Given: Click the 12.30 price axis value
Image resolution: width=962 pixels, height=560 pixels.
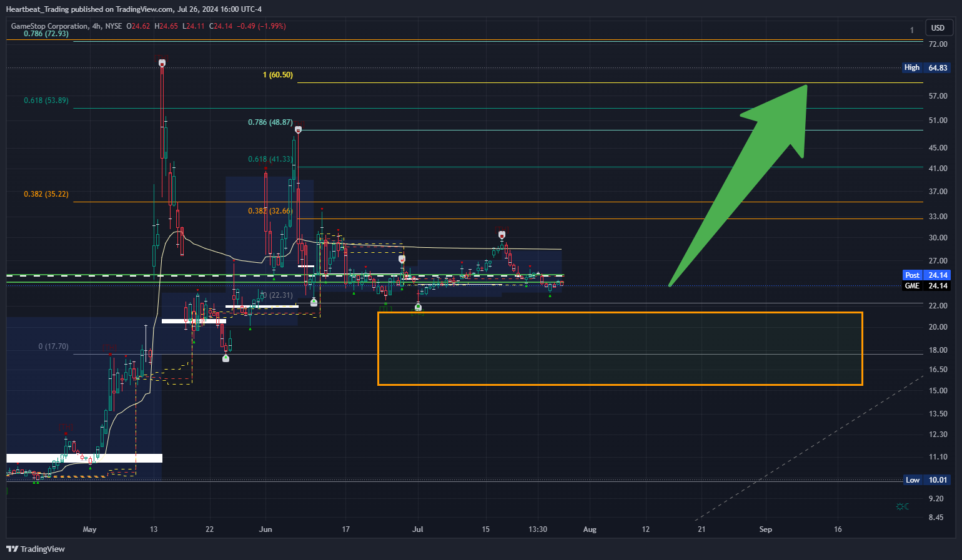Looking at the screenshot, I should (x=938, y=435).
